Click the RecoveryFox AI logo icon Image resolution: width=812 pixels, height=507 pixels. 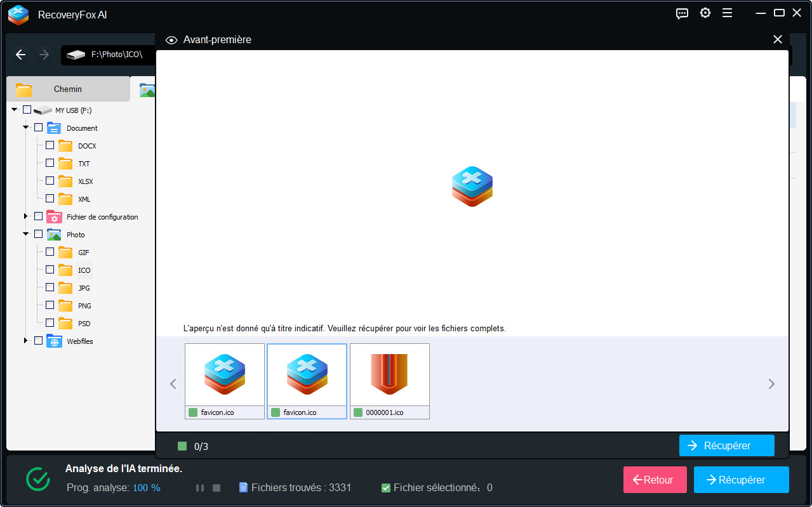[x=18, y=14]
